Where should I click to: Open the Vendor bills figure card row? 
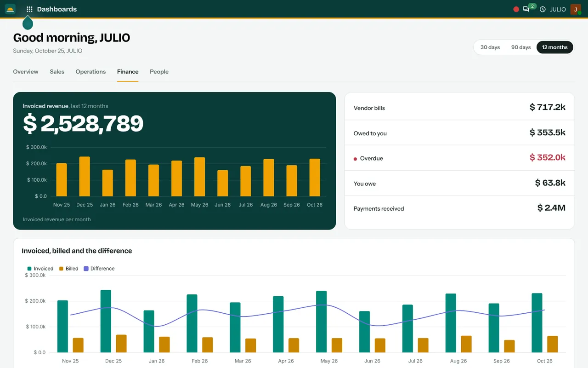tap(459, 108)
